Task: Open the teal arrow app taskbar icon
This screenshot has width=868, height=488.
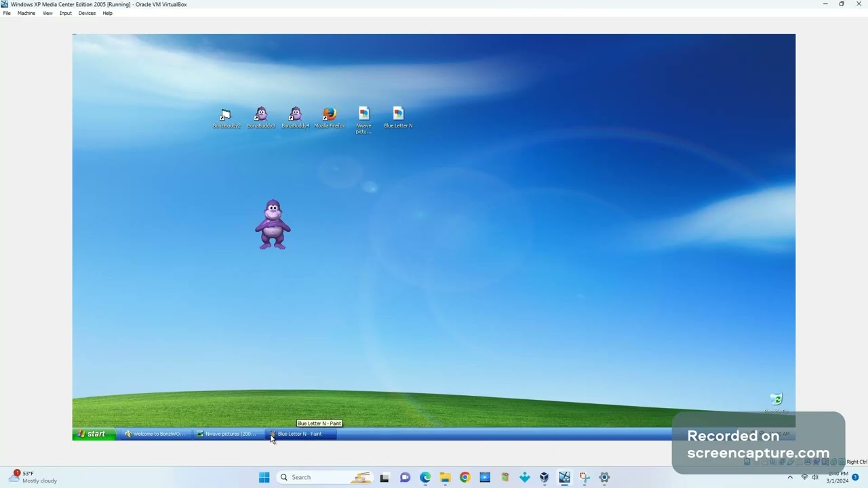Action: pyautogui.click(x=525, y=477)
